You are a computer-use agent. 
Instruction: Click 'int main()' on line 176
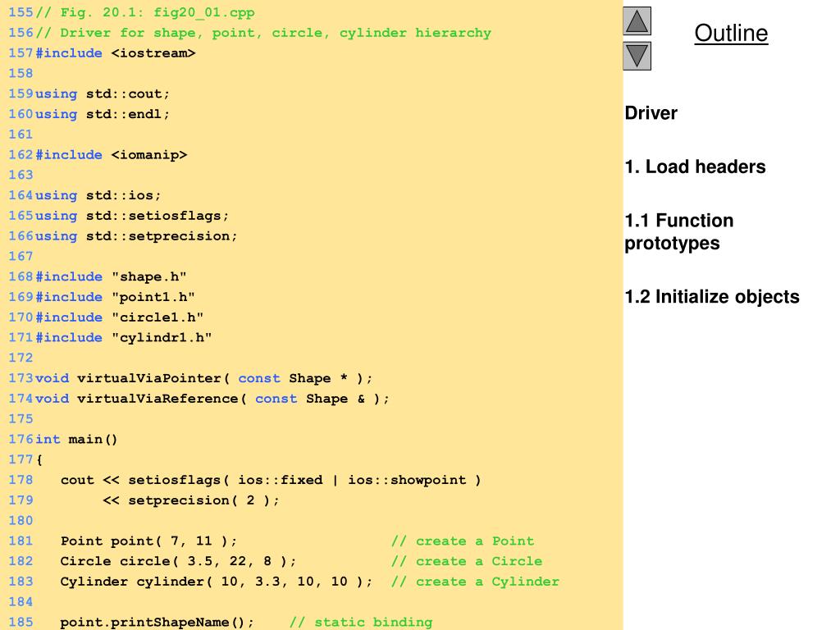click(76, 440)
